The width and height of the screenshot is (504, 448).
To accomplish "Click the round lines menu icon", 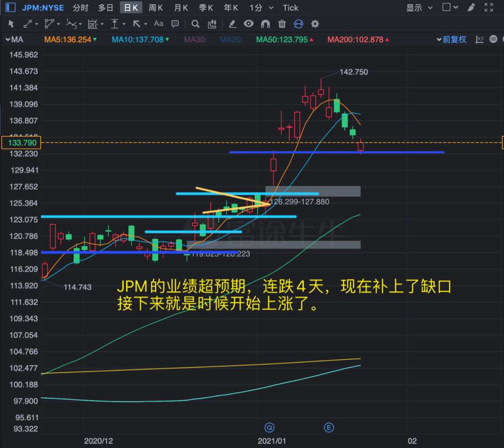I will 493,39.
